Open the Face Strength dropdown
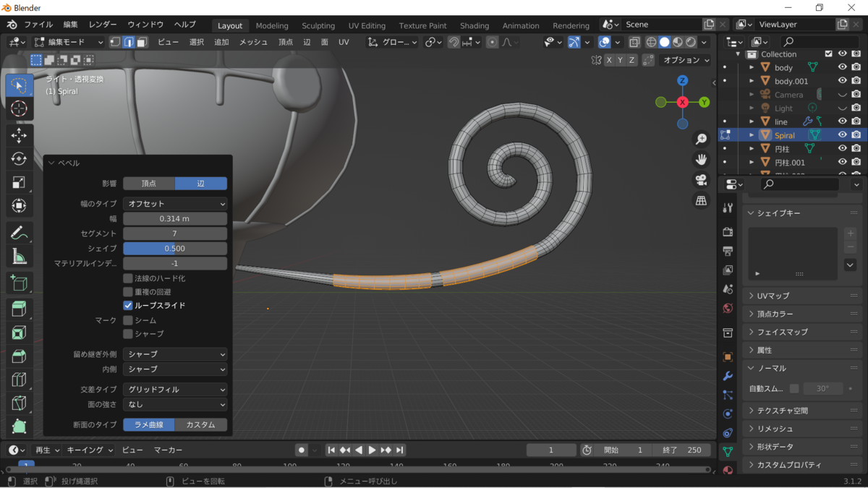Image resolution: width=868 pixels, height=488 pixels. [175, 404]
